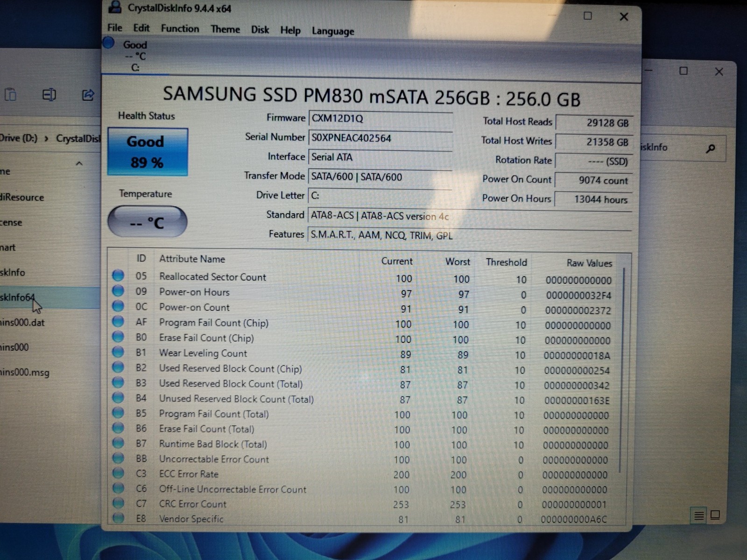Click Power On Count value 9074 count
The width and height of the screenshot is (747, 560).
(x=594, y=181)
